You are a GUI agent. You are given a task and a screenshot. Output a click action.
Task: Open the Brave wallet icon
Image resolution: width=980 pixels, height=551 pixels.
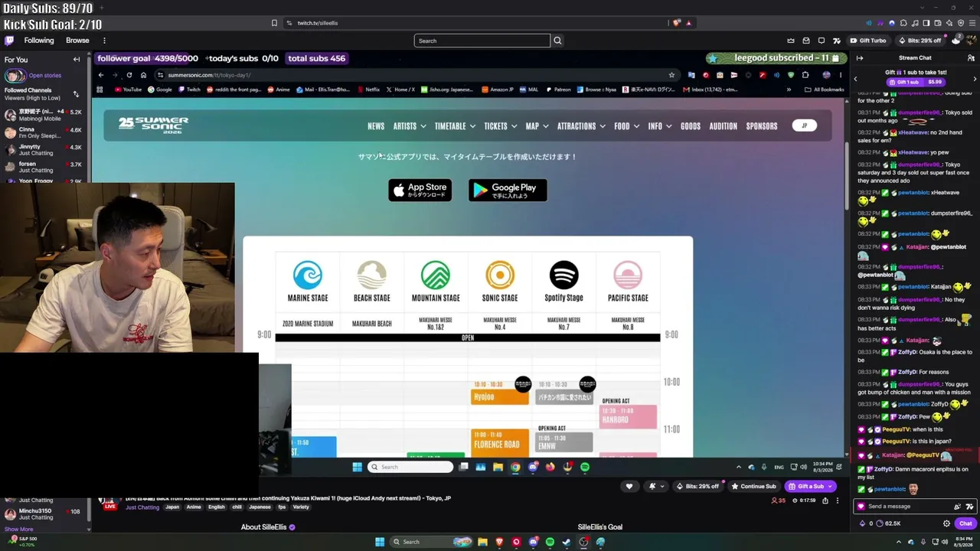[938, 23]
